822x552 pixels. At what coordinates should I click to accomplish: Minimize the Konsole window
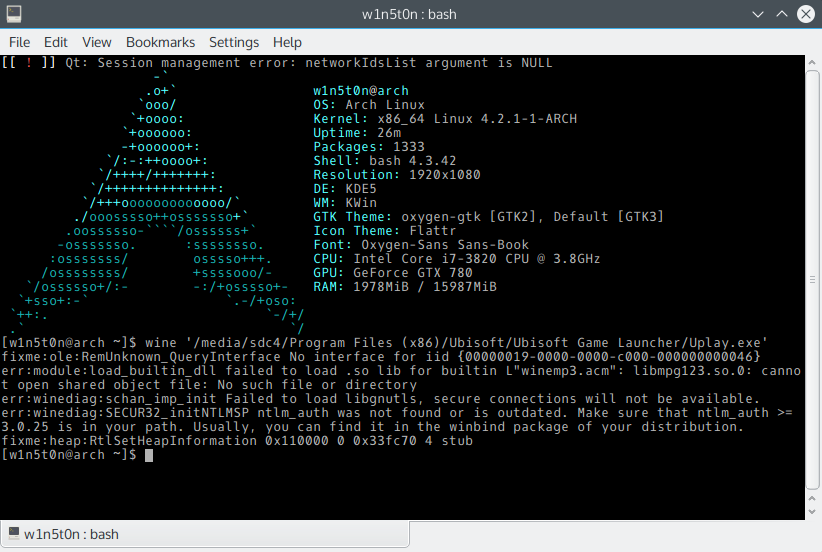pos(758,14)
